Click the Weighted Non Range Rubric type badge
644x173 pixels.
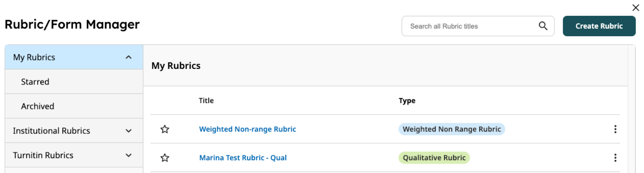click(x=452, y=129)
